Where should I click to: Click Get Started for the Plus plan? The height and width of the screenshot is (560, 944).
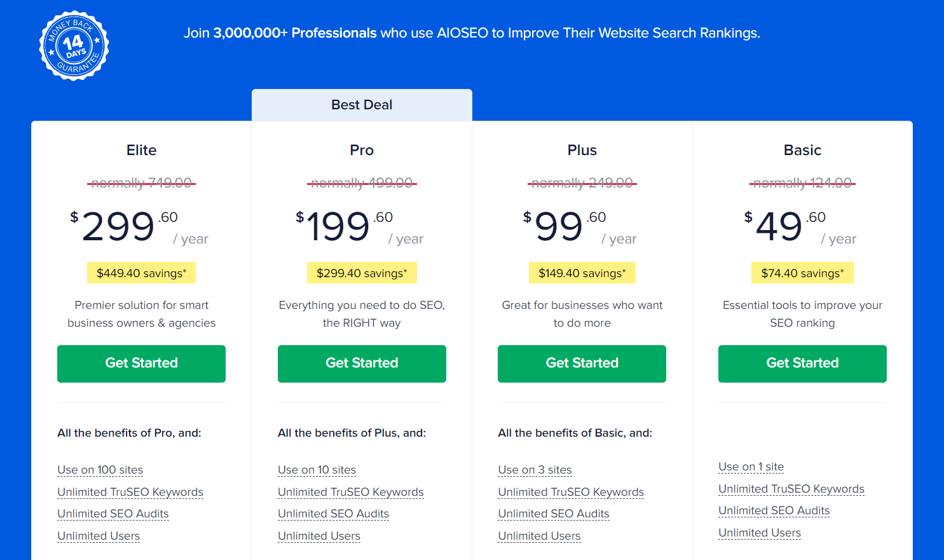[x=582, y=364]
